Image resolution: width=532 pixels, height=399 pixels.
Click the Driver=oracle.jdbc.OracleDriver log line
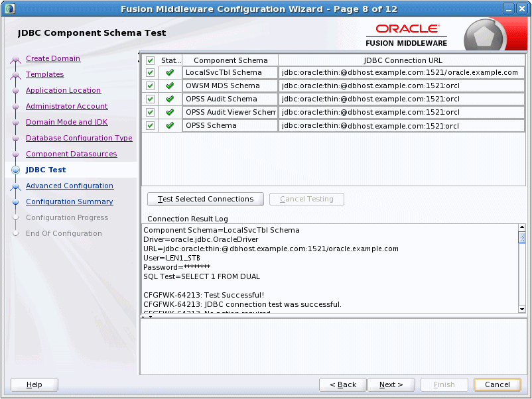pos(201,239)
